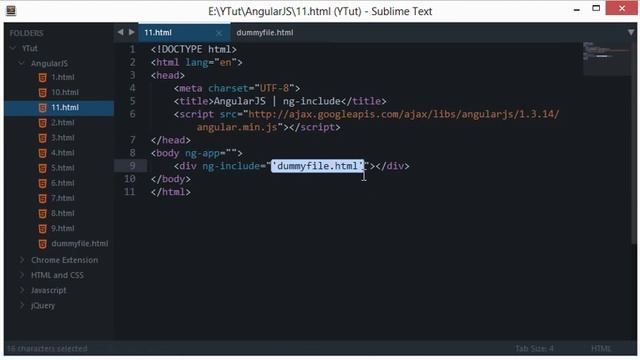Click the HTML5 icon beside 9.html
Image resolution: width=640 pixels, height=360 pixels.
(42, 228)
